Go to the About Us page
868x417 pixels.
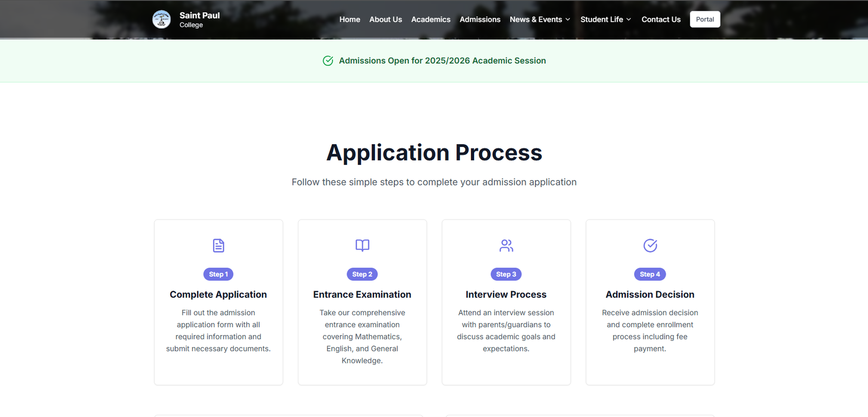385,20
